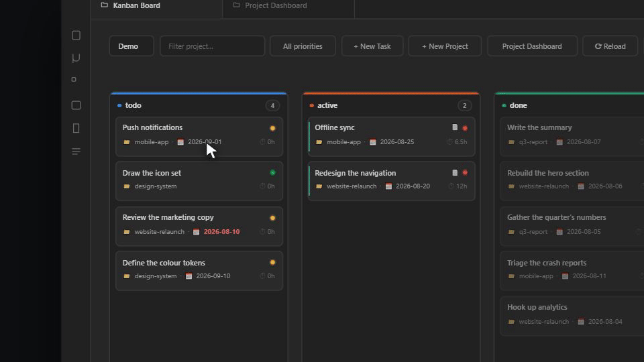Open the Write the summary card
Image resolution: width=644 pixels, height=362 pixels.
[x=572, y=137]
